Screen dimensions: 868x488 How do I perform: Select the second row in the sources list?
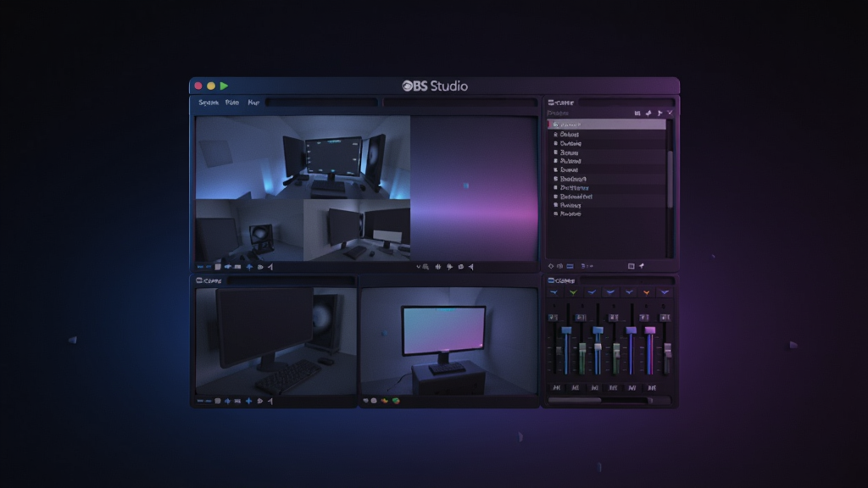[606, 134]
